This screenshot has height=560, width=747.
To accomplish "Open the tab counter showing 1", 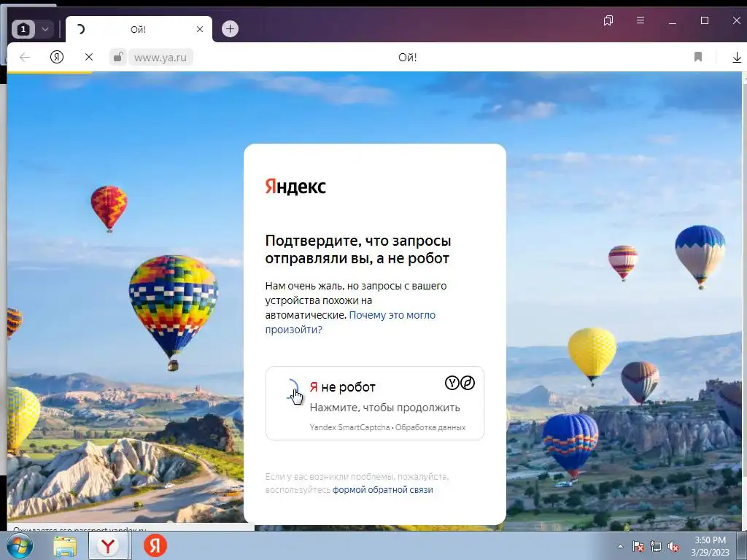I will pos(23,29).
